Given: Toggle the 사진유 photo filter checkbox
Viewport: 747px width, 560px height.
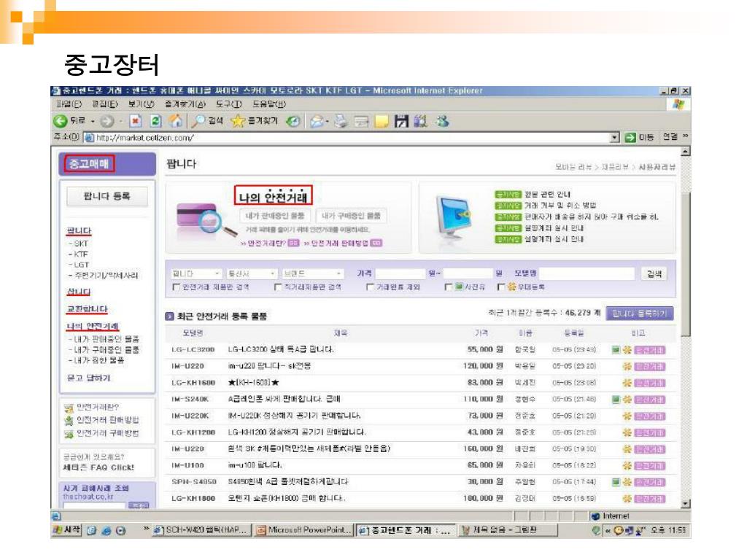Looking at the screenshot, I should click(x=448, y=287).
